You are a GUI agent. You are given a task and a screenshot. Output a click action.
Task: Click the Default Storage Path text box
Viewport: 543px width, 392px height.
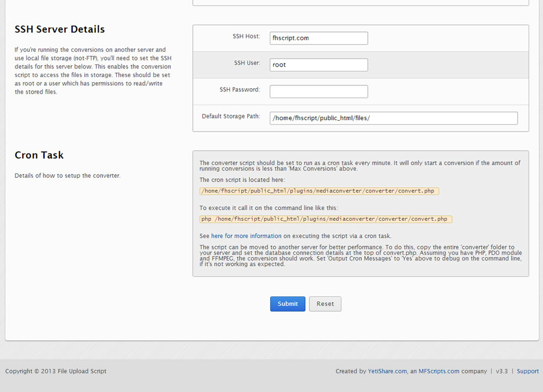[x=393, y=118]
